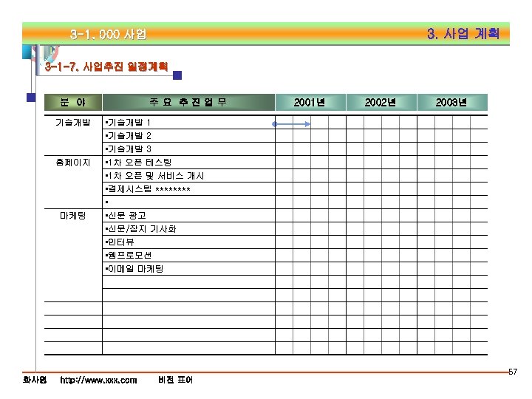The height and width of the screenshot is (399, 532).
Task: Click the '2003년' year header
Action: (452, 102)
